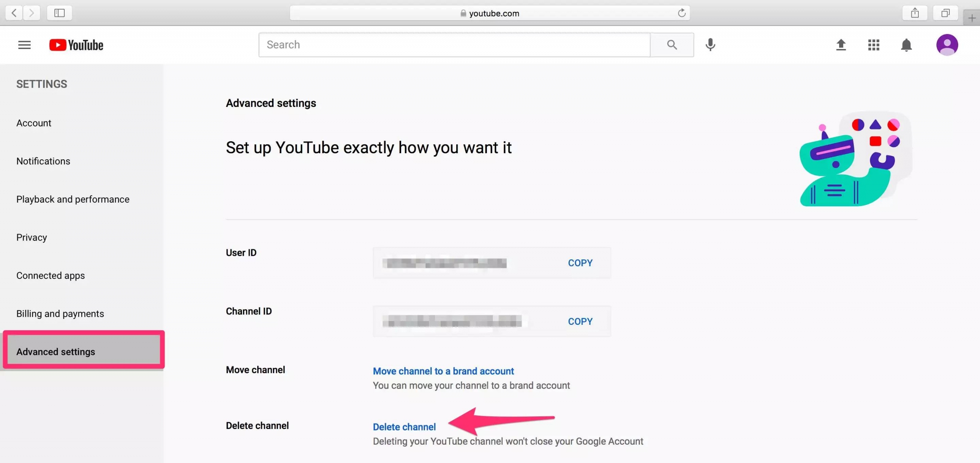Viewport: 980px width, 463px height.
Task: Toggle Safari sidebar view
Action: tap(59, 13)
